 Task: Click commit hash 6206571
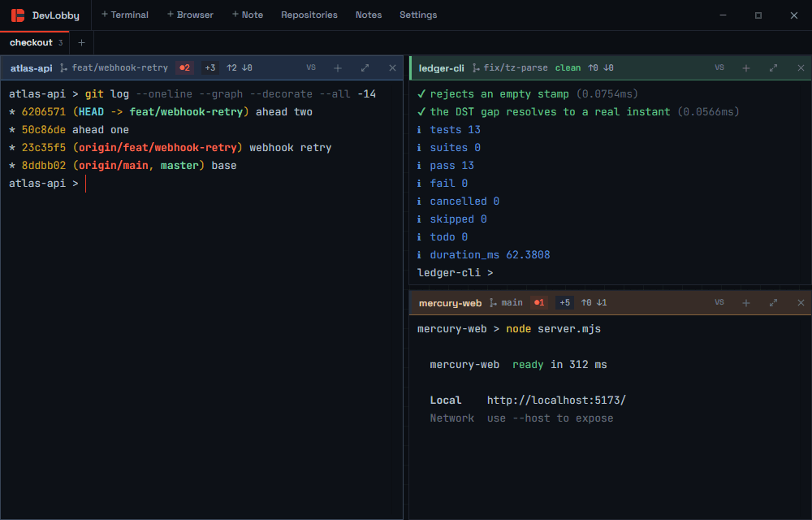pos(44,112)
